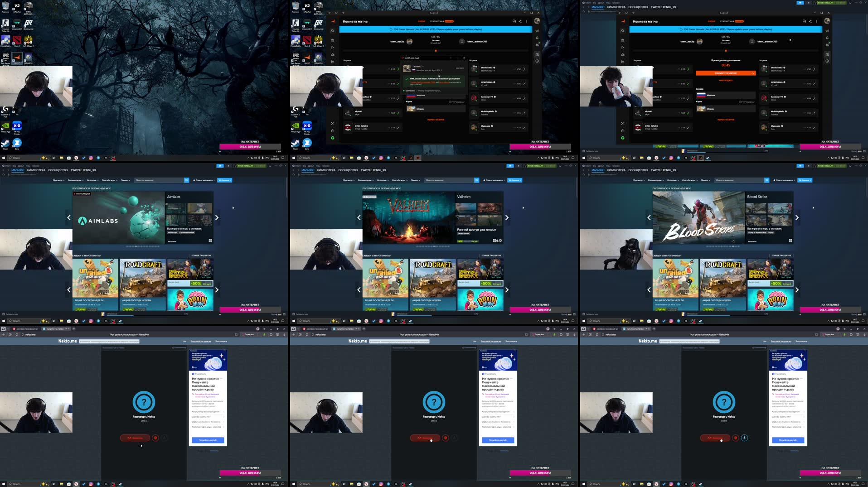Click the share icon in Комната матча header

pyautogui.click(x=810, y=21)
